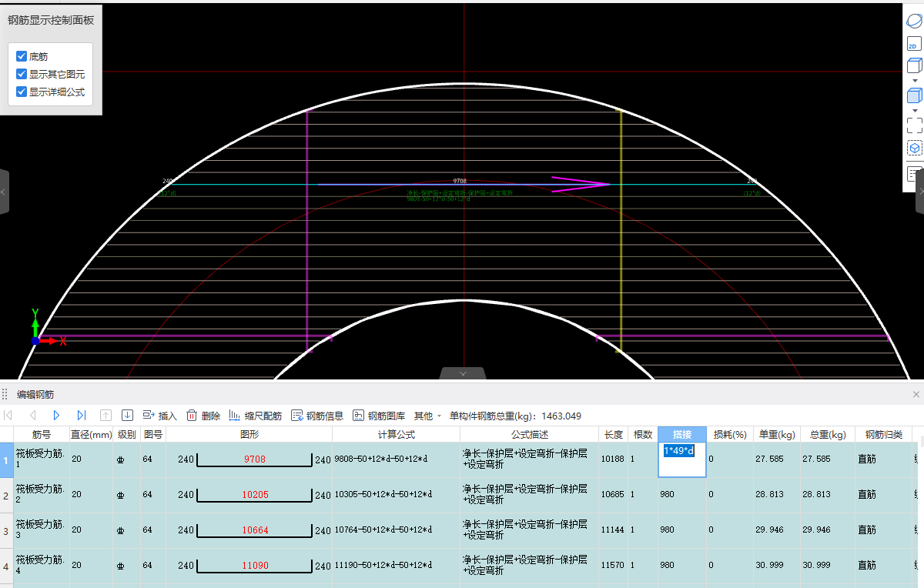Click the 长度 column header
924x588 pixels.
click(x=614, y=435)
